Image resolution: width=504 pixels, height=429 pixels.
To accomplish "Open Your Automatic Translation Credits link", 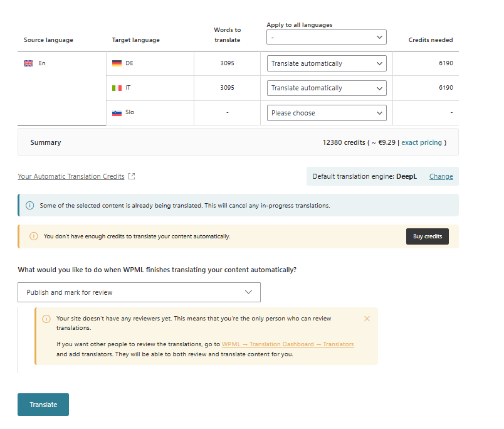I will pos(71,176).
